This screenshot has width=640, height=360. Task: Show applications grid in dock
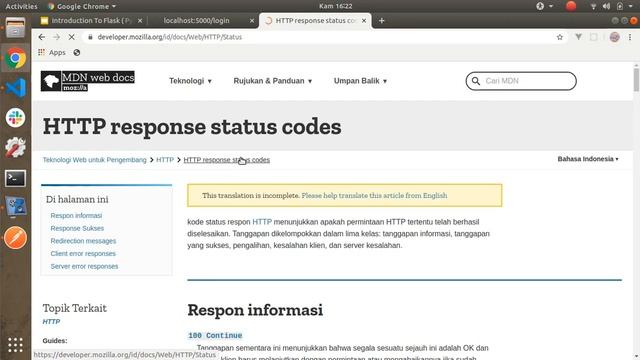click(x=15, y=345)
